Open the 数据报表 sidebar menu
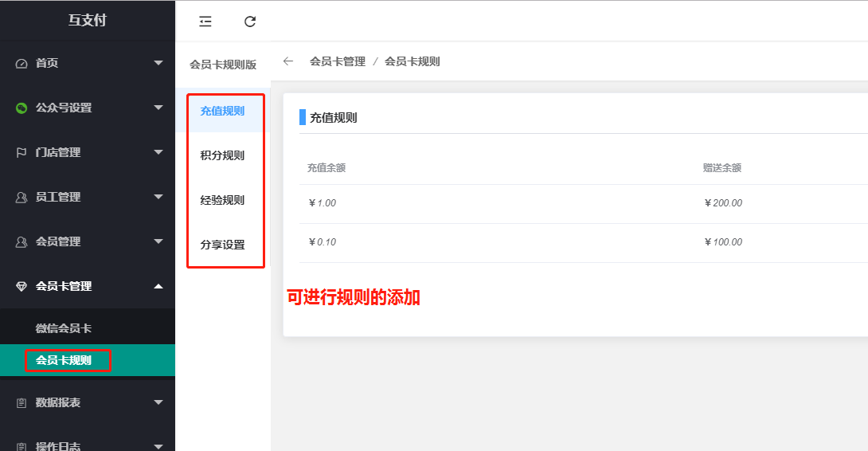This screenshot has width=868, height=451. (88, 402)
